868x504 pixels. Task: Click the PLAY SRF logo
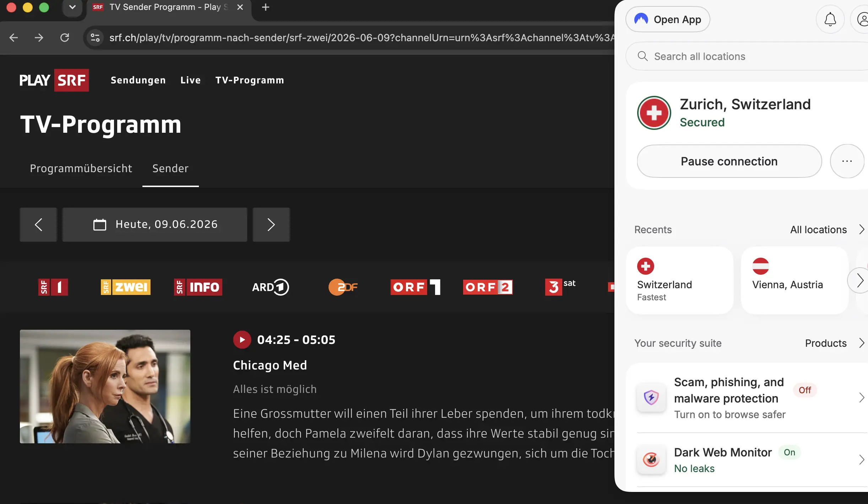pyautogui.click(x=54, y=80)
